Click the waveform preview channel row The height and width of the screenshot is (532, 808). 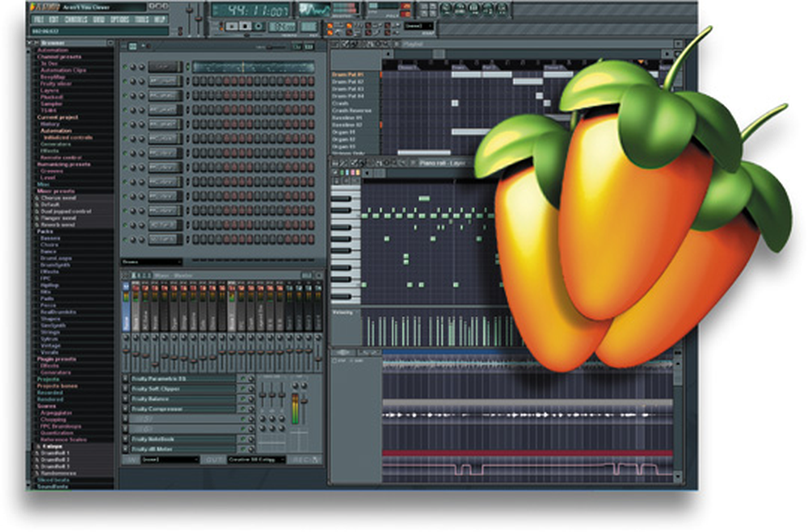254,67
